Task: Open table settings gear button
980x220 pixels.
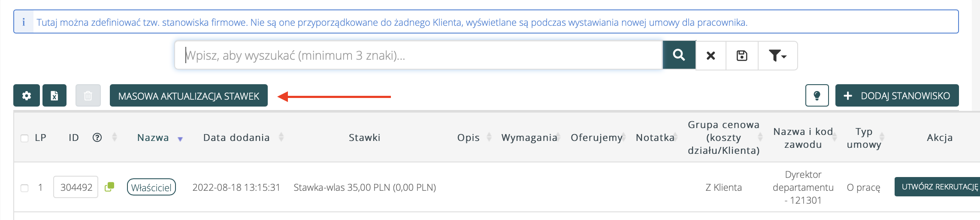Action: 27,95
